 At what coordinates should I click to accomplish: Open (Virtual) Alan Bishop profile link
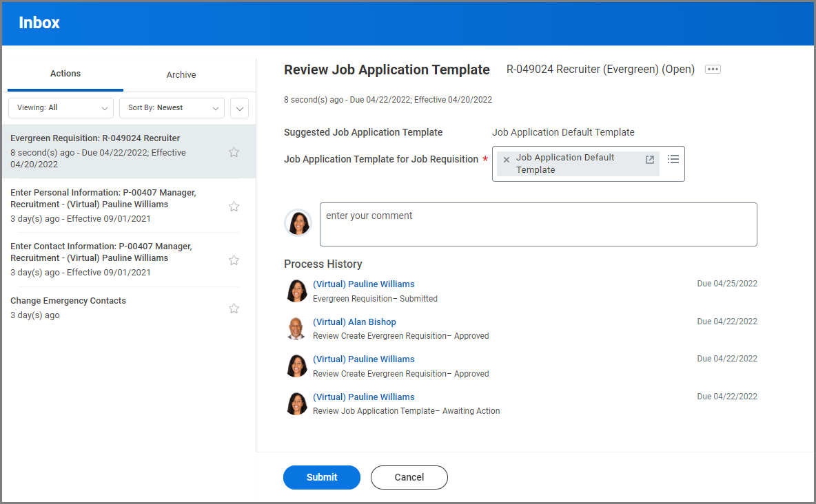pyautogui.click(x=354, y=322)
